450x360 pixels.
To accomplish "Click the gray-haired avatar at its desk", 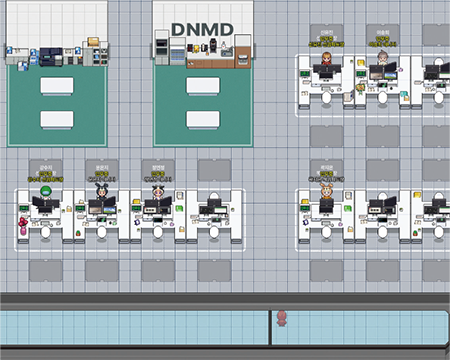I will [383, 58].
